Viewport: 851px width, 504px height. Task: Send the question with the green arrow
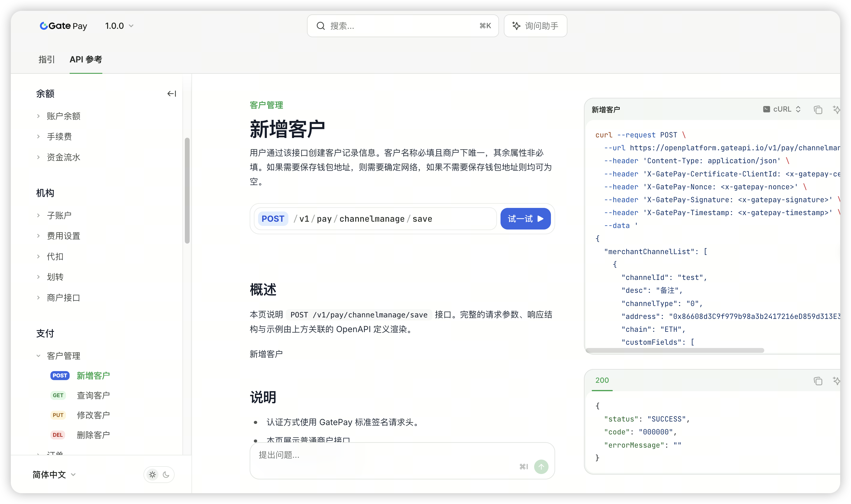(x=541, y=466)
